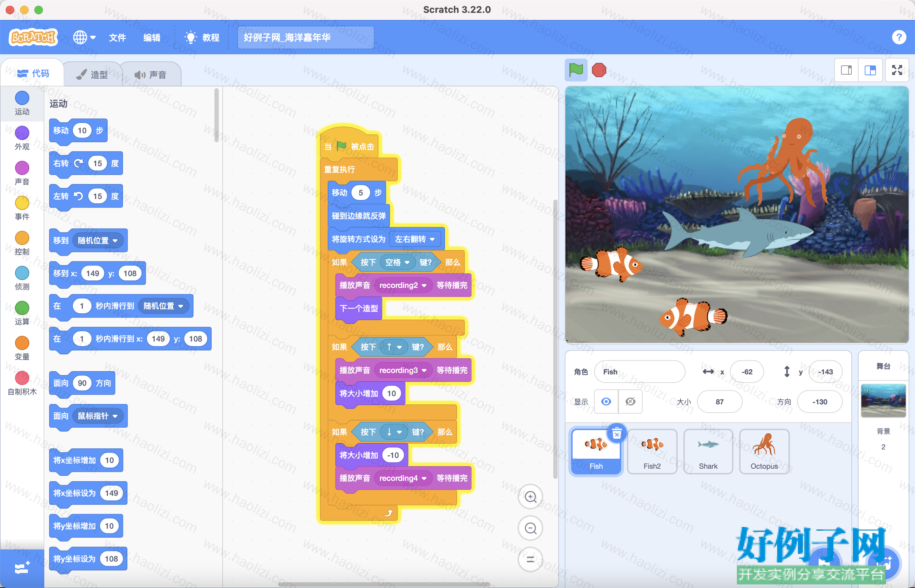Viewport: 915px width, 588px height.
Task: Open the help question mark
Action: pyautogui.click(x=899, y=38)
